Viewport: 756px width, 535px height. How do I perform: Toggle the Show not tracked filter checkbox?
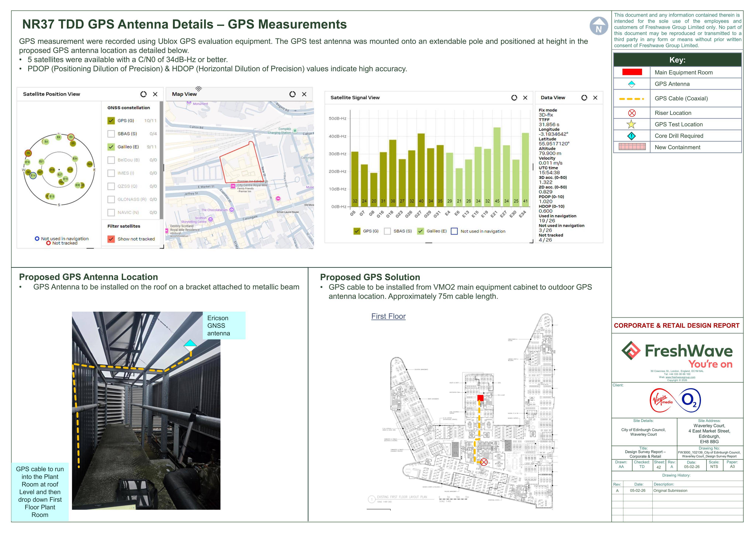point(111,239)
